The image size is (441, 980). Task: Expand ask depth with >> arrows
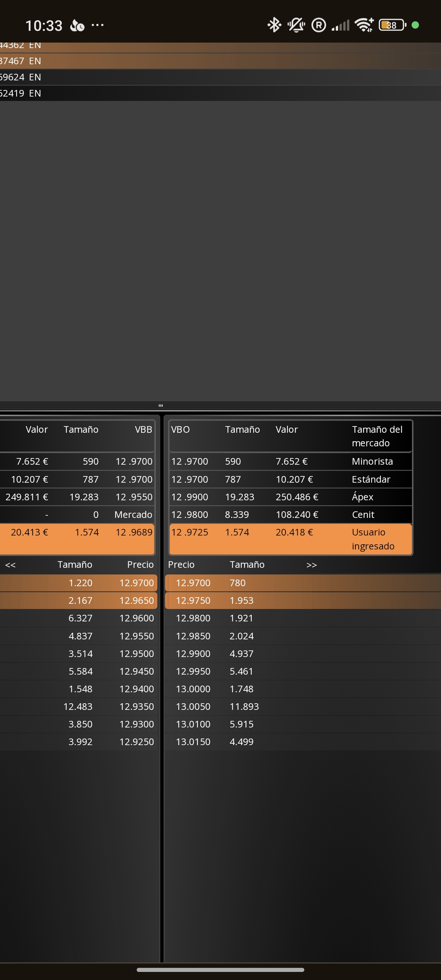pos(311,565)
